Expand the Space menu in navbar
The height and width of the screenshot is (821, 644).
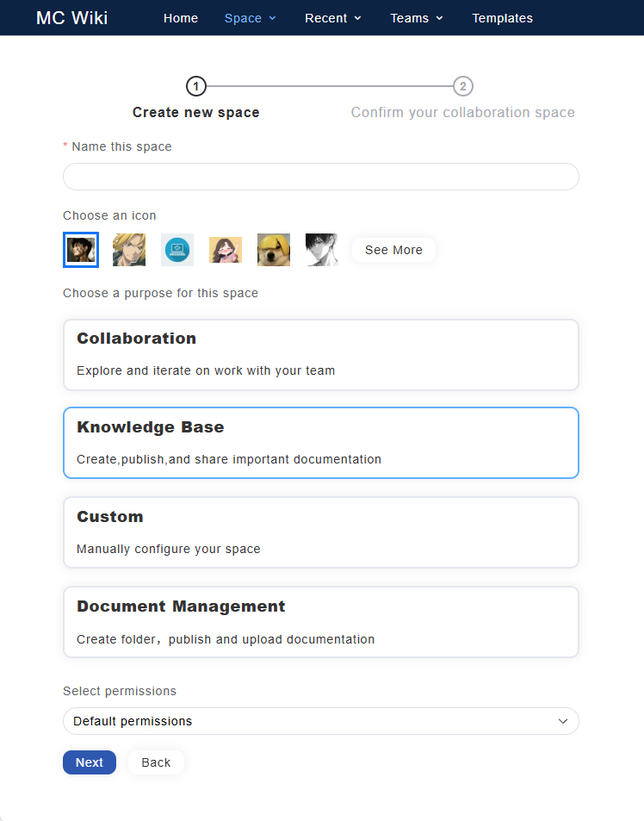[250, 18]
